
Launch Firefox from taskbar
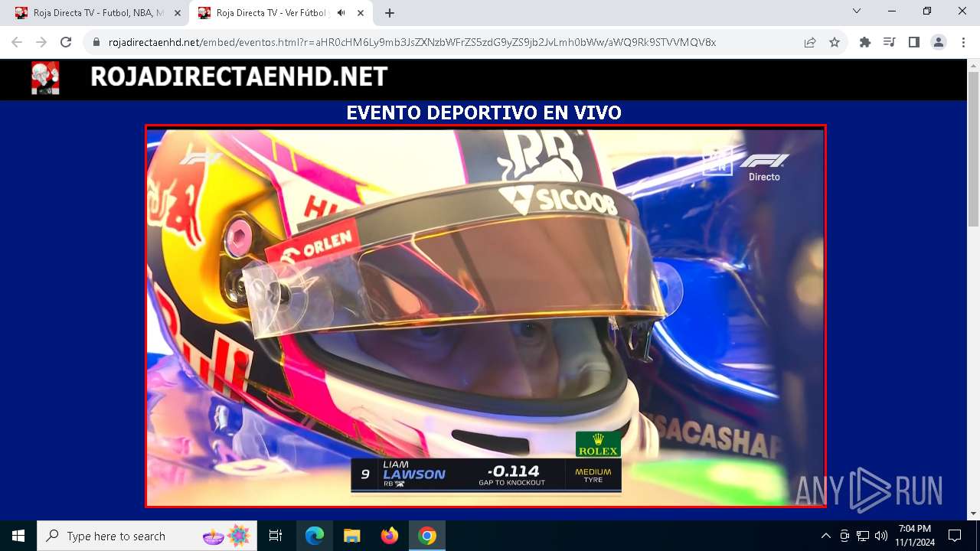[390, 536]
